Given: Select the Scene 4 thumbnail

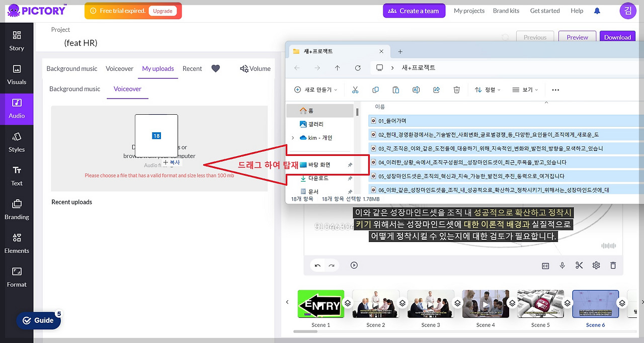Looking at the screenshot, I should point(486,304).
